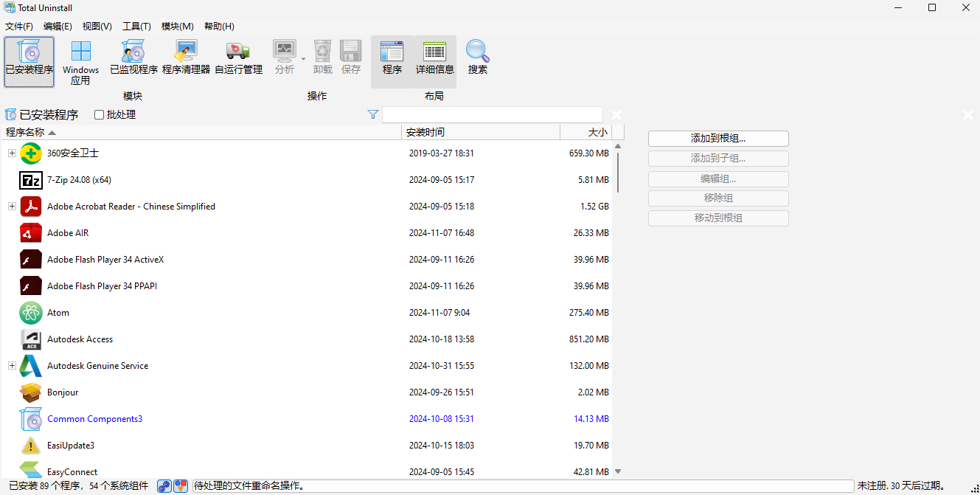Open the 编辑(E) menu
The width and height of the screenshot is (980, 495).
[x=58, y=27]
